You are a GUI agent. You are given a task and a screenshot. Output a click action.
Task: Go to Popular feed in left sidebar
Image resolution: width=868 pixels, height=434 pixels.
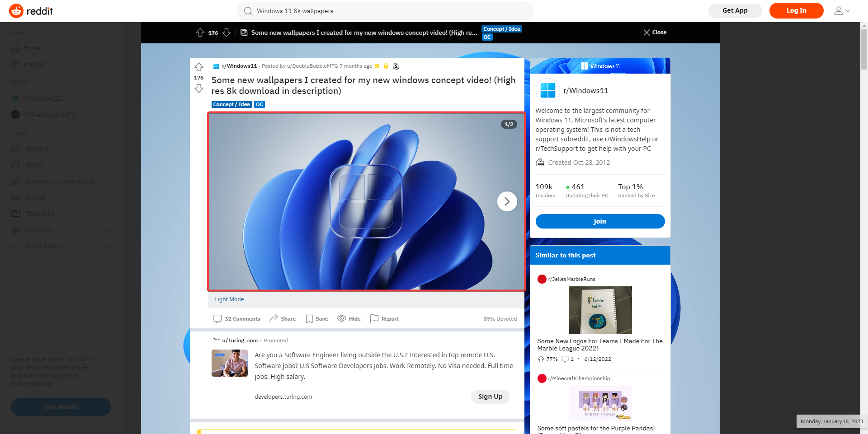34,65
